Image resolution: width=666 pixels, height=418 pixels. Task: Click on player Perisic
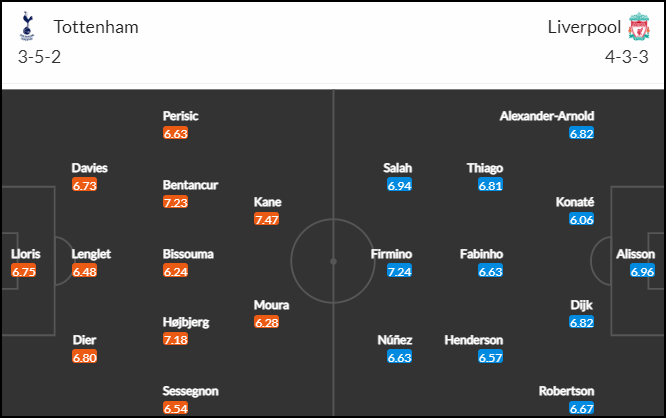[181, 116]
